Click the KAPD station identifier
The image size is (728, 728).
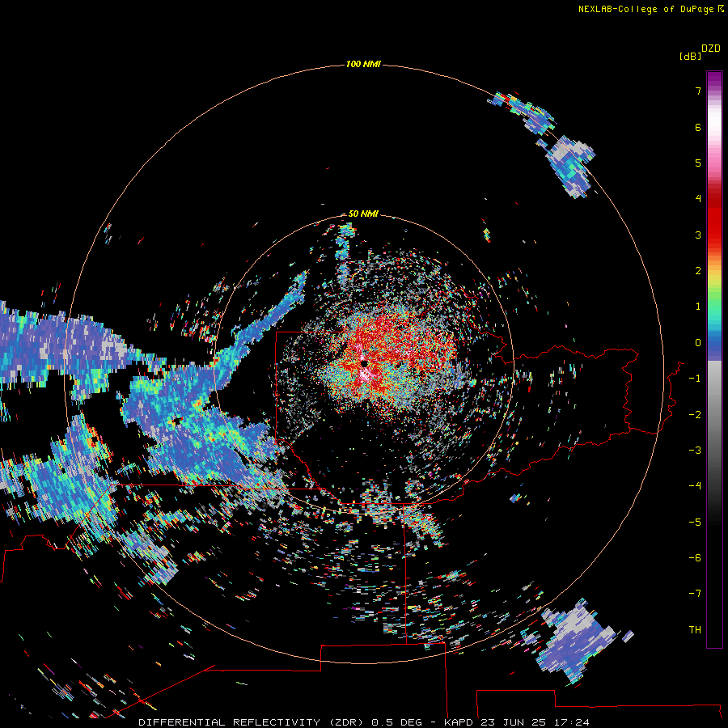[459, 722]
